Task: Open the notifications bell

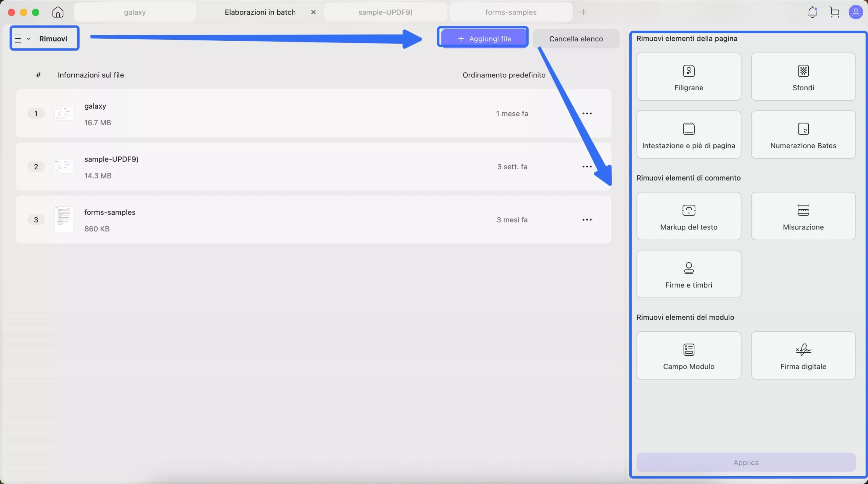Action: (812, 12)
